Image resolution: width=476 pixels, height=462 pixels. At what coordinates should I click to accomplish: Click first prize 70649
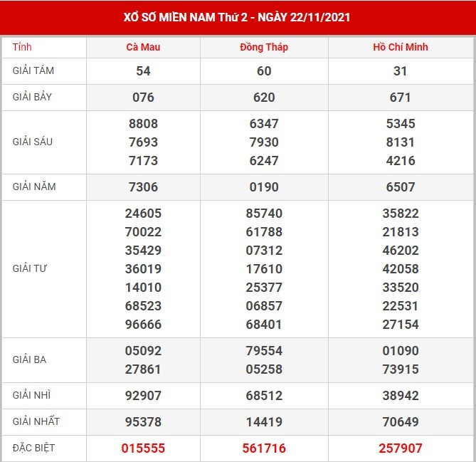coord(400,422)
